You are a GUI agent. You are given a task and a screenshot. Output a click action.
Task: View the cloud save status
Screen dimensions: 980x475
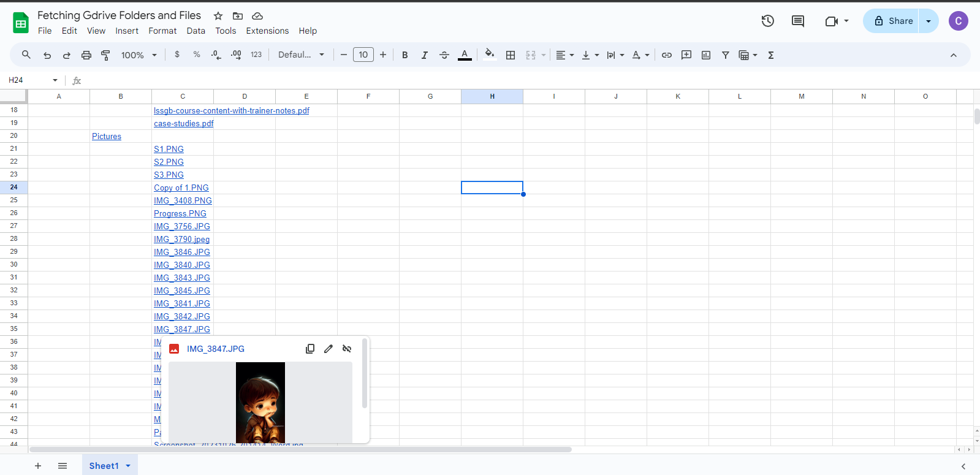pos(257,16)
